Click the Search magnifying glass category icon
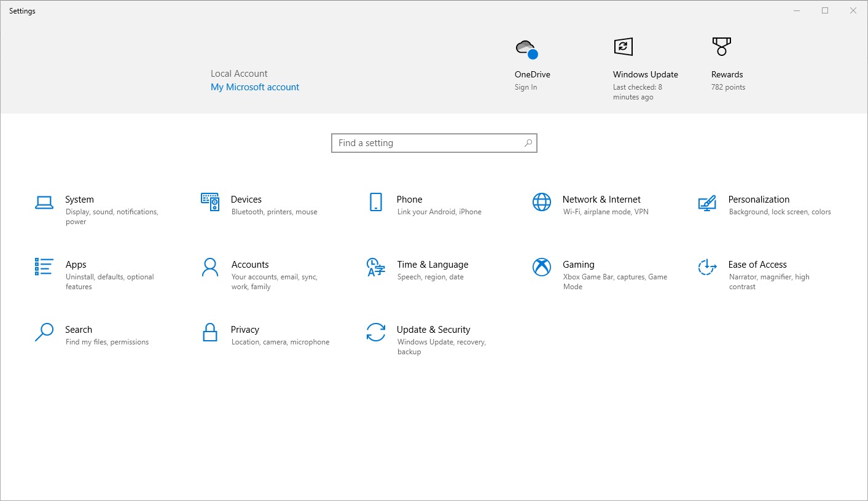The width and height of the screenshot is (868, 501). tap(44, 332)
